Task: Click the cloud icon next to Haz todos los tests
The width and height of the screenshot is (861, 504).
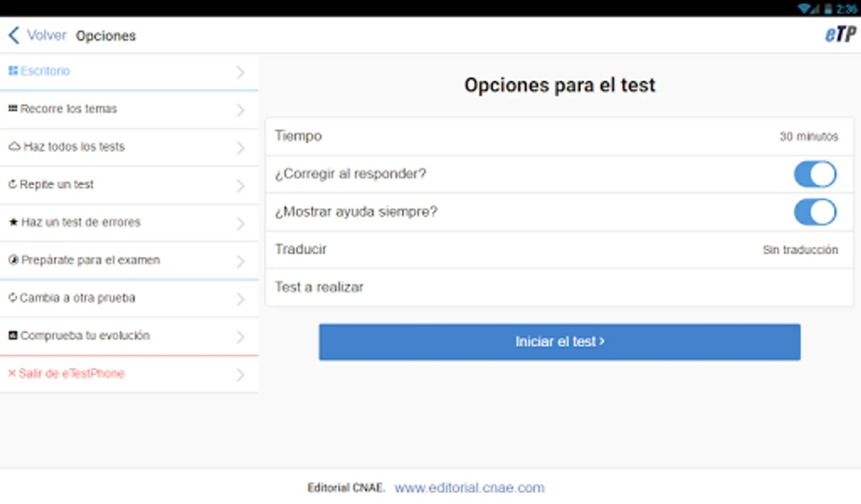Action: [13, 146]
